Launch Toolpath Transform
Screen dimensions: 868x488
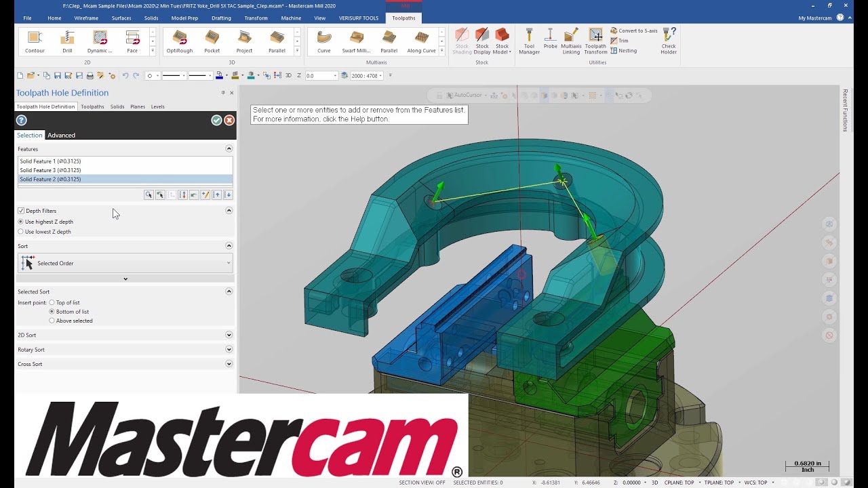tap(595, 41)
